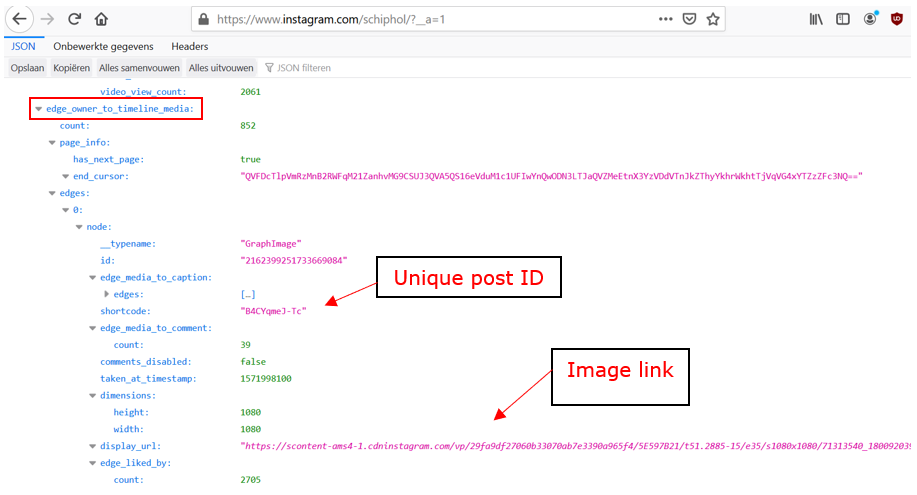Open the uBlock Origin shield icon
This screenshot has height=495, width=917.
point(897,19)
